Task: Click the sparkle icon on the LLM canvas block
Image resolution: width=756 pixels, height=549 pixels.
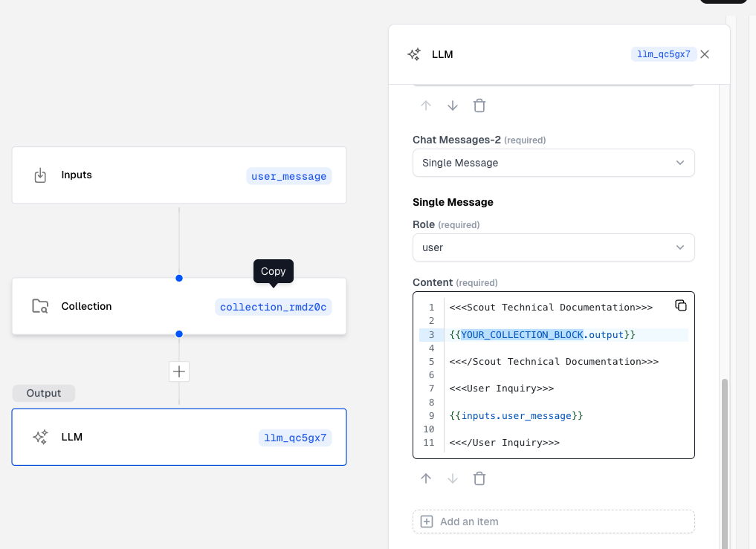Action: 40,437
